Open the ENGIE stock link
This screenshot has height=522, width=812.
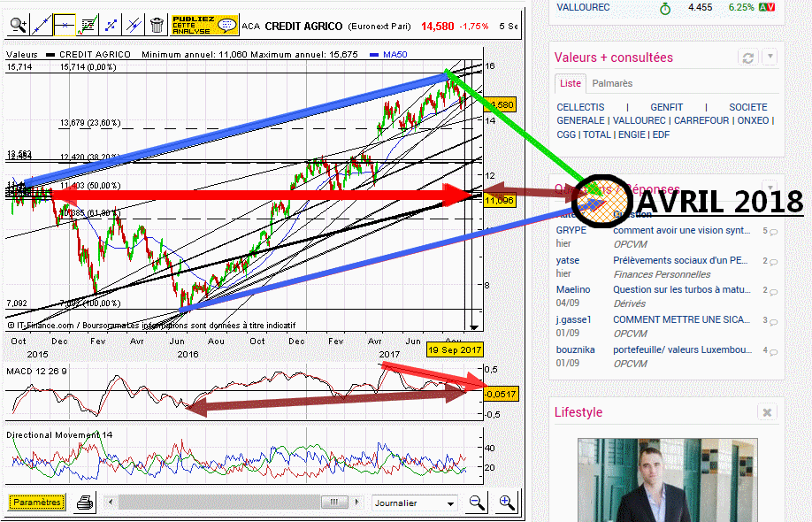pyautogui.click(x=632, y=134)
